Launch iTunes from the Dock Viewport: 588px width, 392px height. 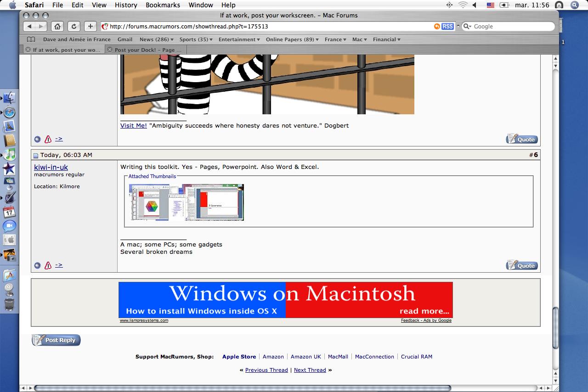point(10,155)
